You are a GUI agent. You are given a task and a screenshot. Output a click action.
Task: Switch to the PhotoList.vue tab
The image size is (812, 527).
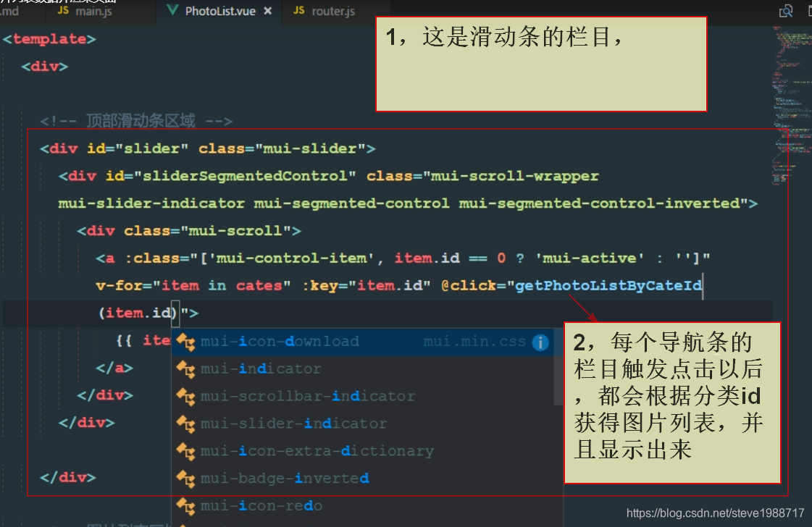(220, 11)
